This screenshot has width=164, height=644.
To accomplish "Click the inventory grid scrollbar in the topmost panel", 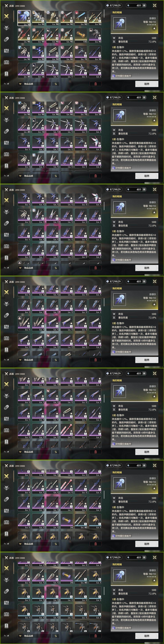I will pyautogui.click(x=104, y=14).
